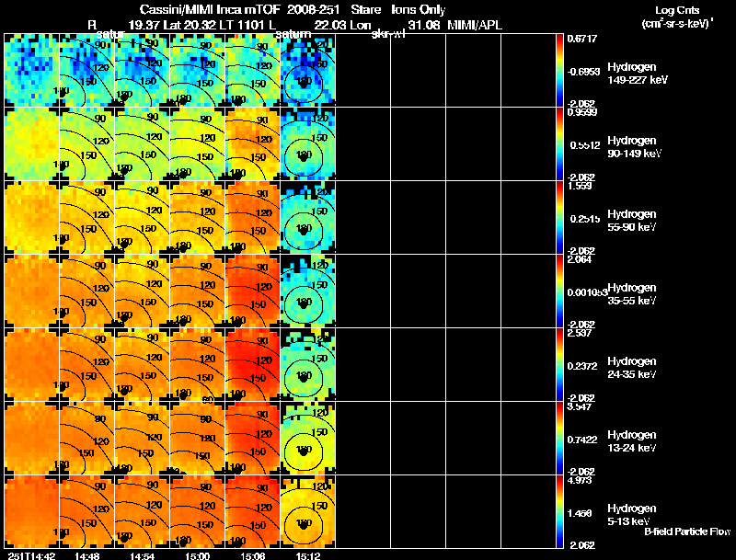Select the 149-227 keV hydrogen image at 14:48
Viewport: 736px width, 560px height.
click(86, 71)
